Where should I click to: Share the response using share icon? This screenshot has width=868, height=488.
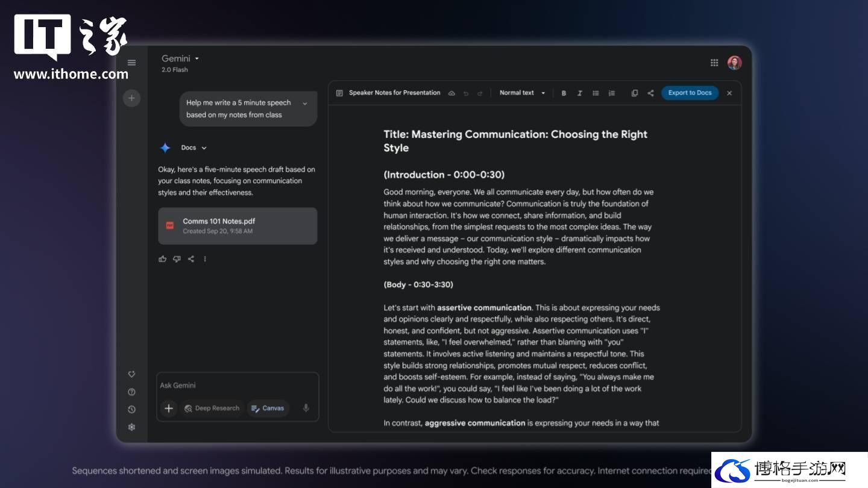pyautogui.click(x=190, y=259)
